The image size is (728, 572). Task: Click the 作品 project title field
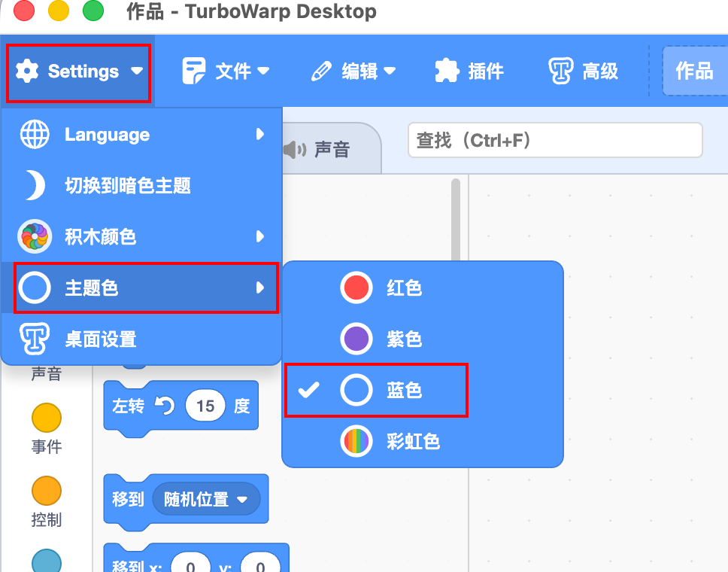(x=696, y=71)
